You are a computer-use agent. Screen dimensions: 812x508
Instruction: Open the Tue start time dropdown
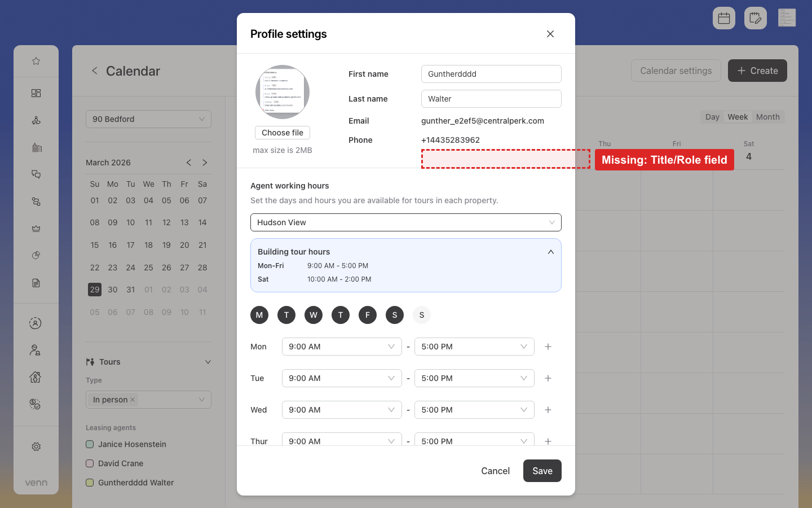coord(342,378)
